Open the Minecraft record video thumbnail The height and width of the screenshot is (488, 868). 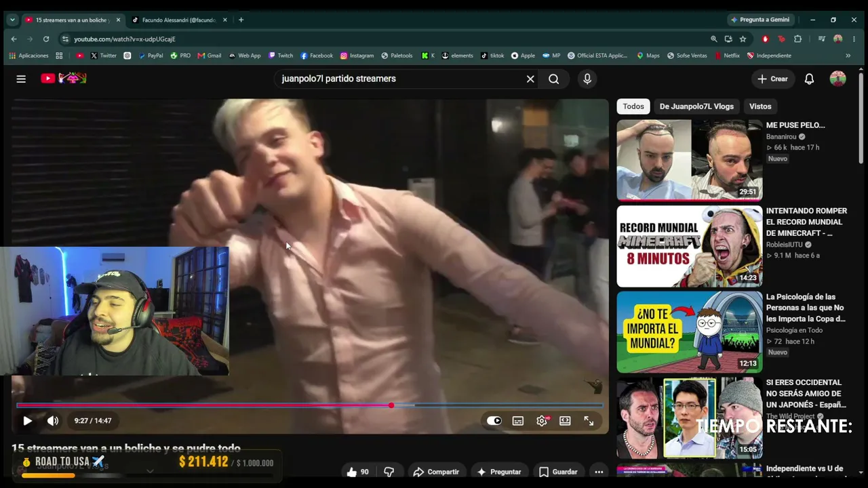point(690,247)
